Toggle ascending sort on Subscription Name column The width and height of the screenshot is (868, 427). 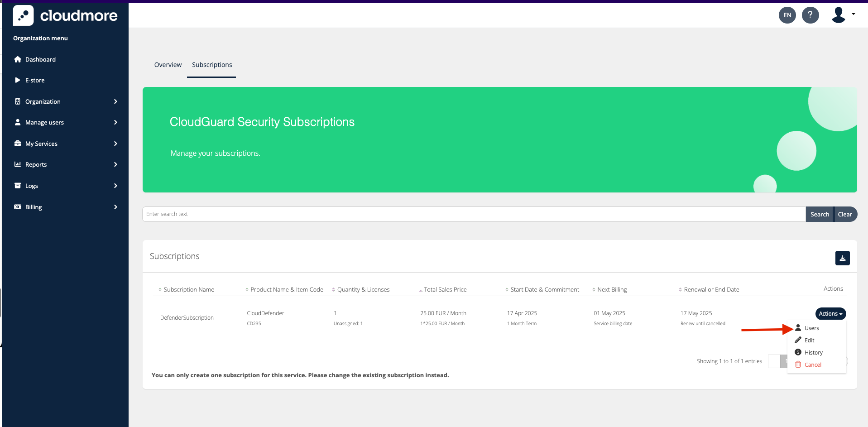tap(159, 289)
